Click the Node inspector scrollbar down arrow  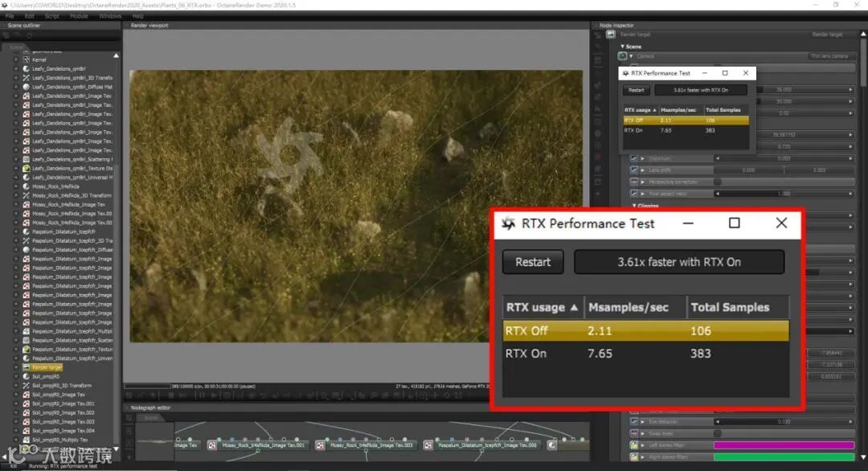point(863,457)
